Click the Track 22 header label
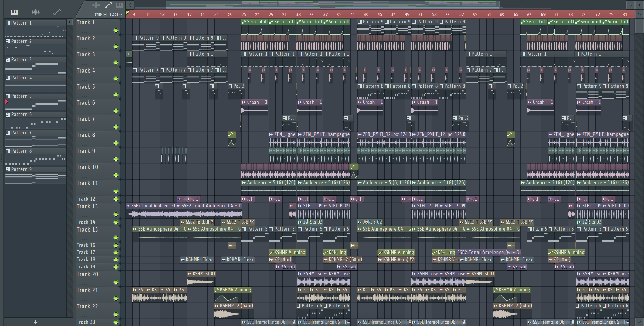Image resolution: width=644 pixels, height=326 pixels. point(87,307)
